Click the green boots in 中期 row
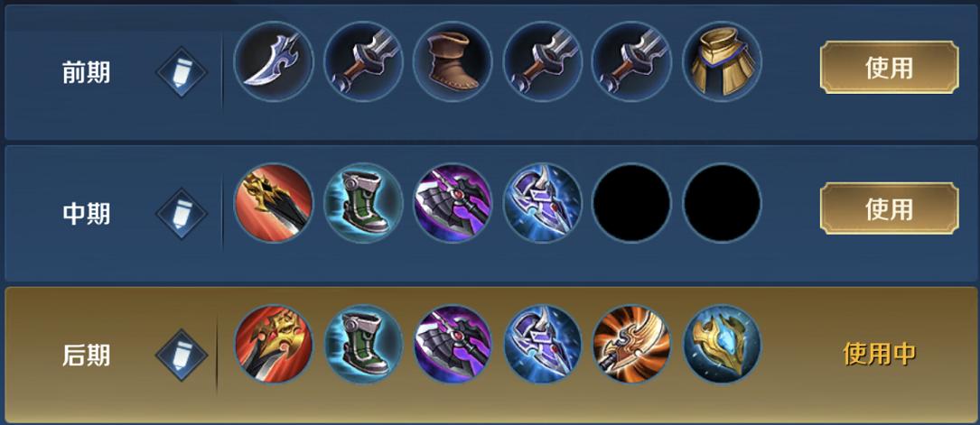 click(x=363, y=203)
